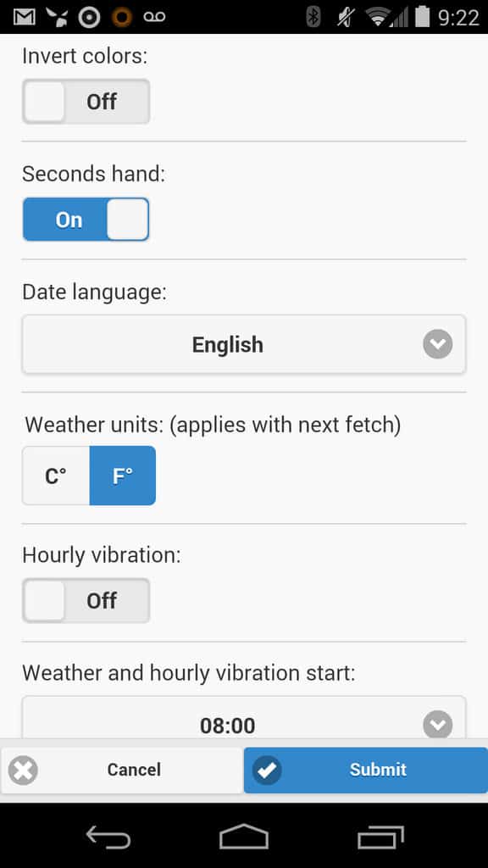Viewport: 488px width, 868px height.
Task: Open the Date language English dropdown
Action: (x=244, y=344)
